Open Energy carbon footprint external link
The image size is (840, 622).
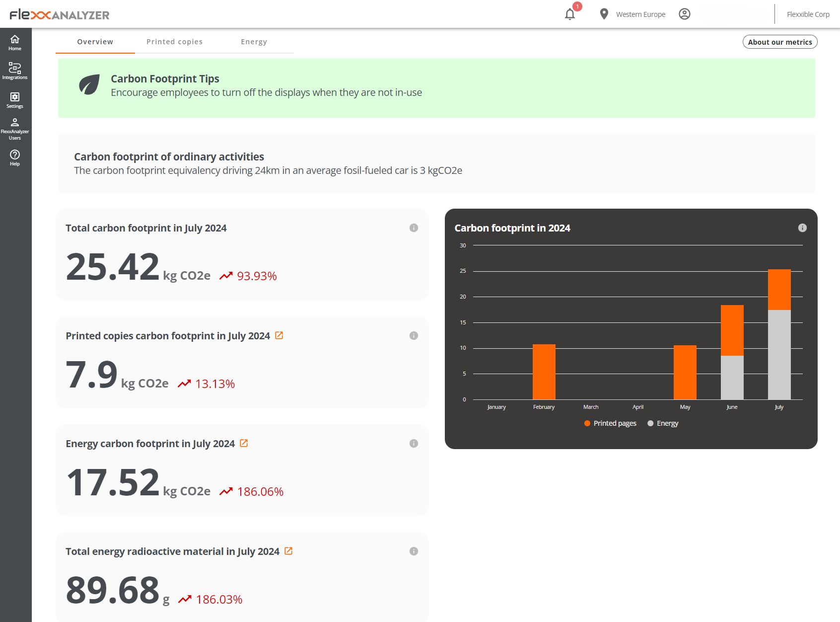pyautogui.click(x=243, y=443)
